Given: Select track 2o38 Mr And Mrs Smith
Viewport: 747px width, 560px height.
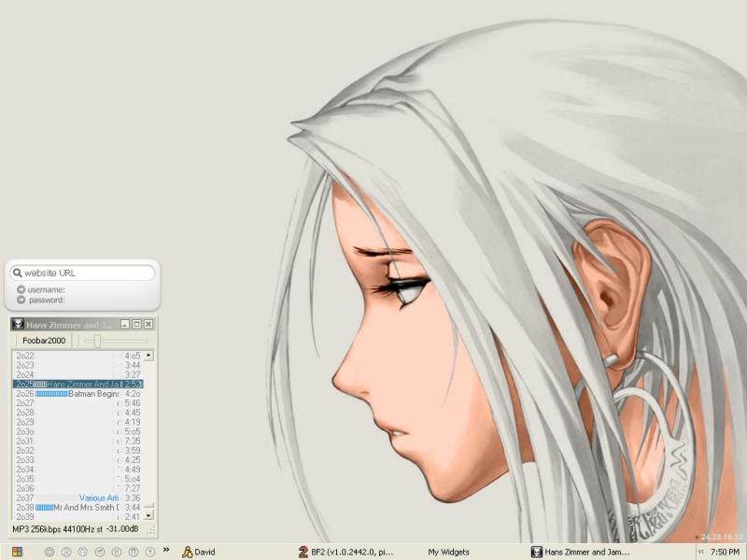Looking at the screenshot, I should point(78,508).
